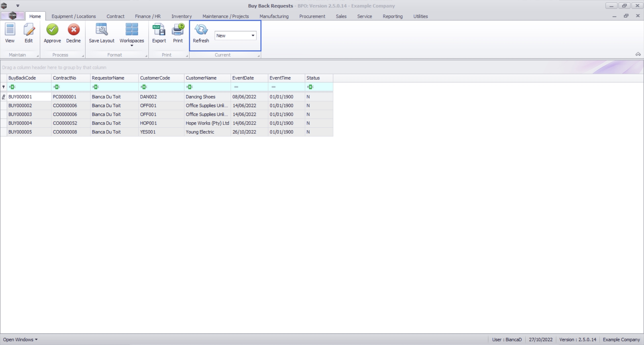Image resolution: width=644 pixels, height=345 pixels.
Task: Sort by the EventTime column header
Action: tap(286, 78)
